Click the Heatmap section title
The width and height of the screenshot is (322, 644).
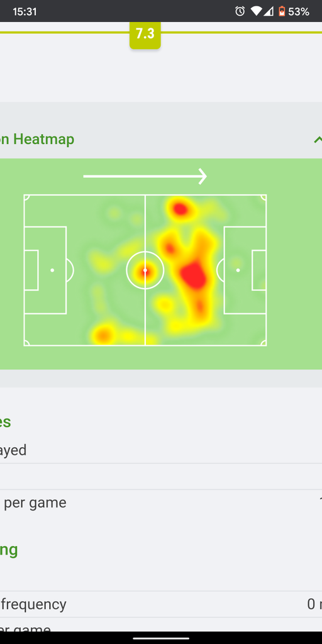click(37, 139)
